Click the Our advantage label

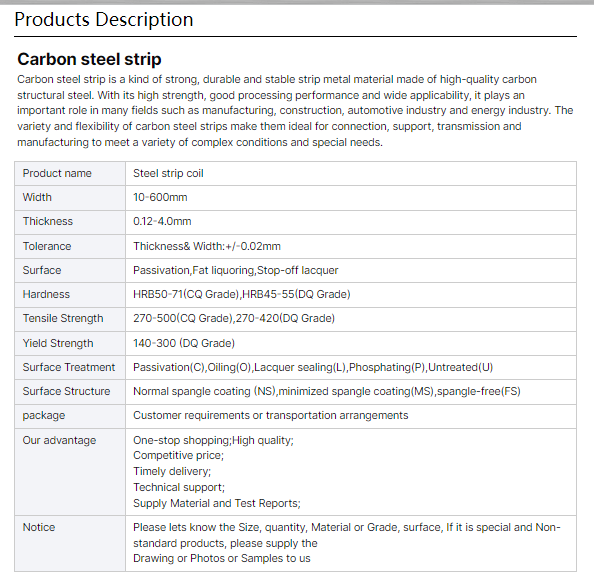point(59,440)
